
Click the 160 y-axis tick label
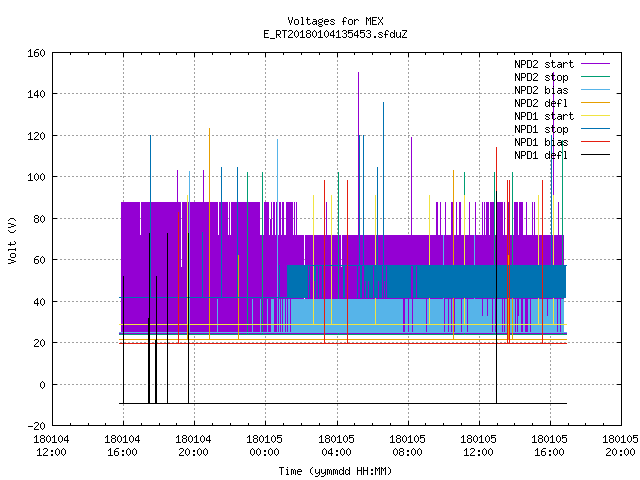point(36,53)
